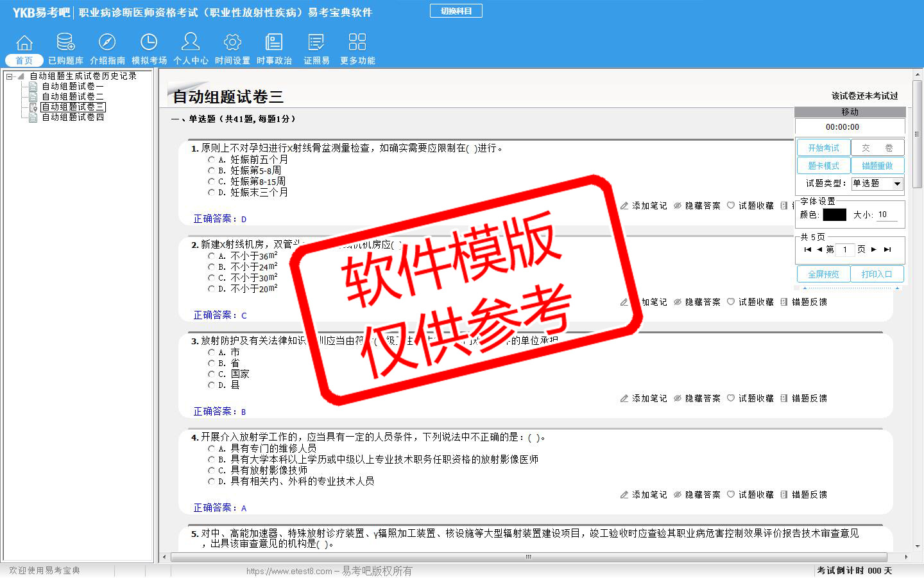
Task: Open the 证照易 document icon
Action: click(316, 42)
